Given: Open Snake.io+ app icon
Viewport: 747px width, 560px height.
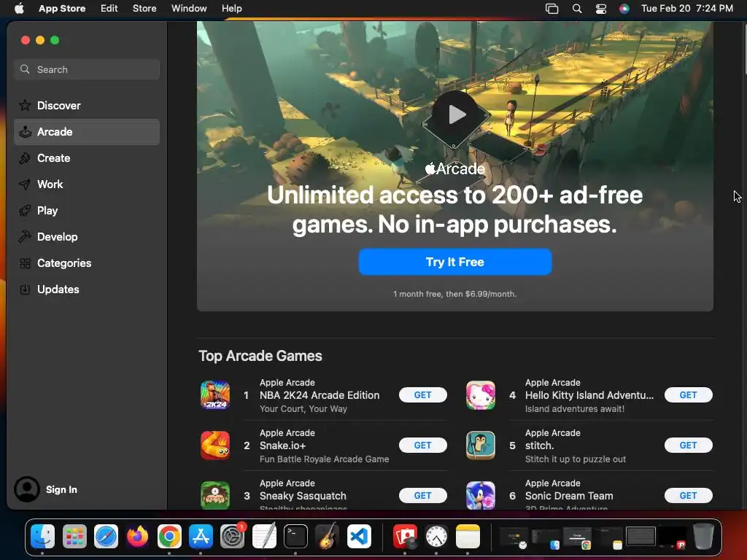Looking at the screenshot, I should (215, 446).
